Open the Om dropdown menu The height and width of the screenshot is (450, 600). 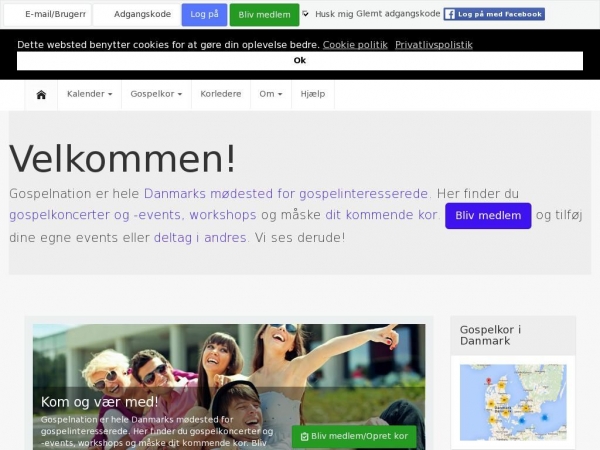click(x=271, y=94)
